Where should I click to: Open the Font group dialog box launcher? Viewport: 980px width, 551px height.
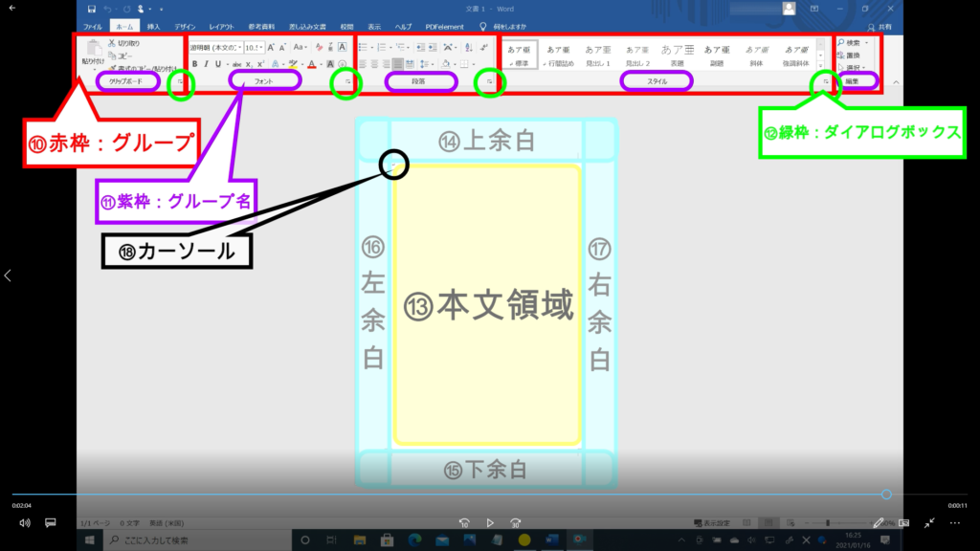click(x=346, y=84)
